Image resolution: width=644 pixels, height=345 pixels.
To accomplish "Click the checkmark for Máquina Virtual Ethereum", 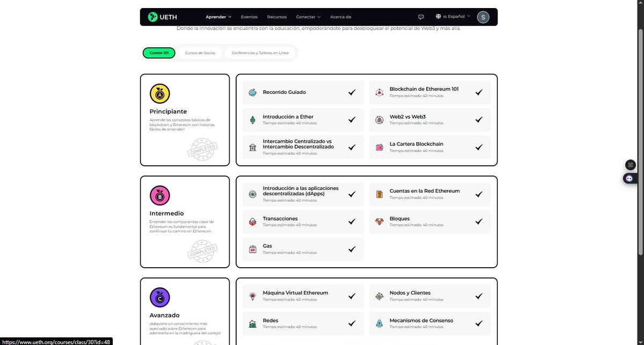I will (x=352, y=296).
